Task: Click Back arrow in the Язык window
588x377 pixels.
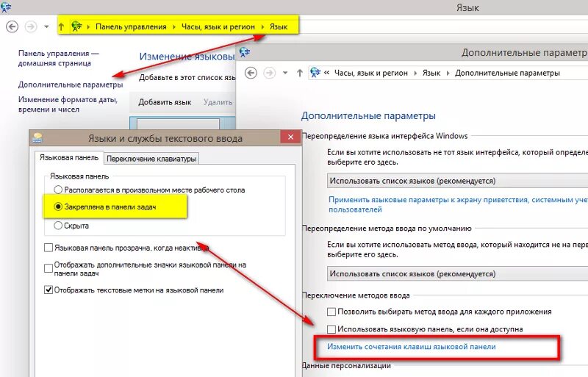Action: pyautogui.click(x=12, y=26)
